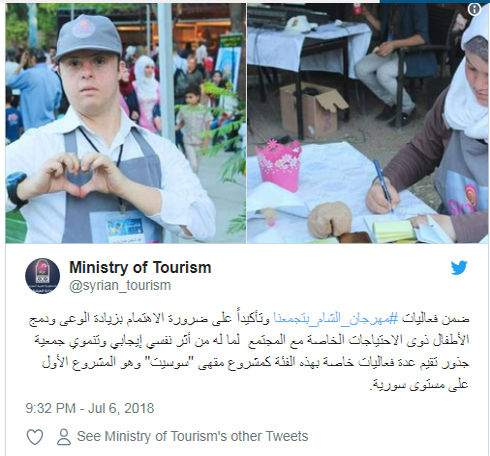Like the tweet with the heart icon
The image size is (490, 456).
(35, 437)
